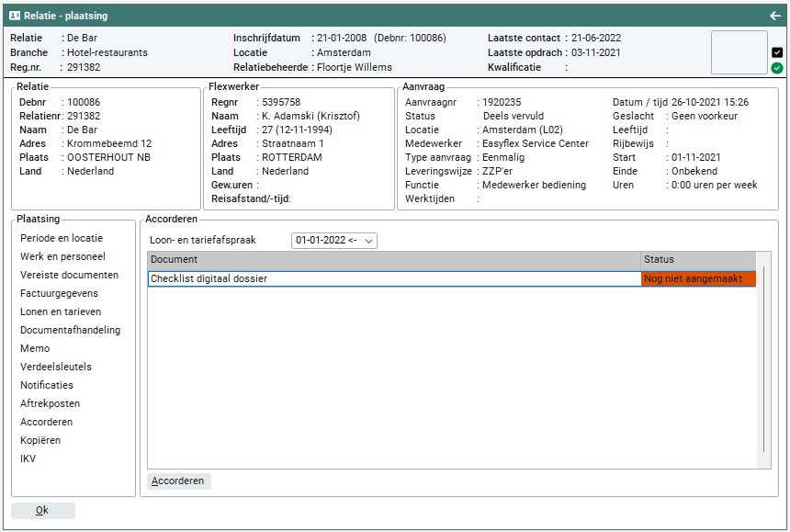Click the back arrow in title bar

pyautogui.click(x=775, y=16)
